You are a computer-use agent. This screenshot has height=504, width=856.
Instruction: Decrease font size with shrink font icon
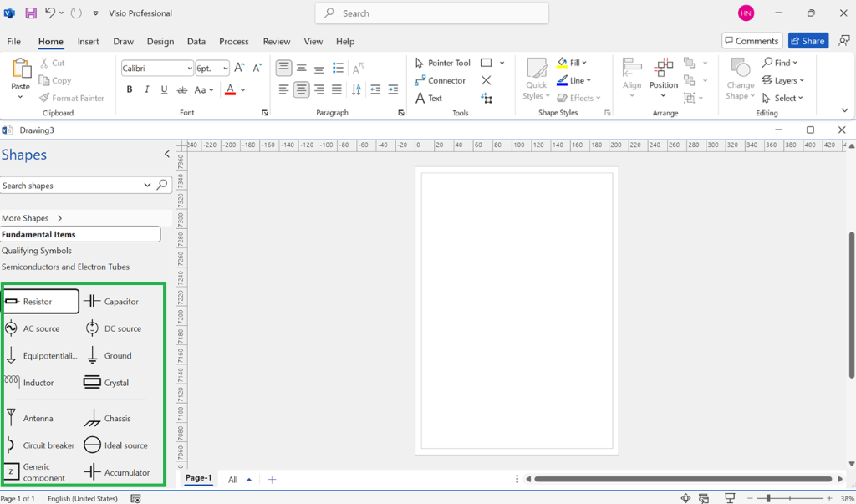tap(257, 69)
